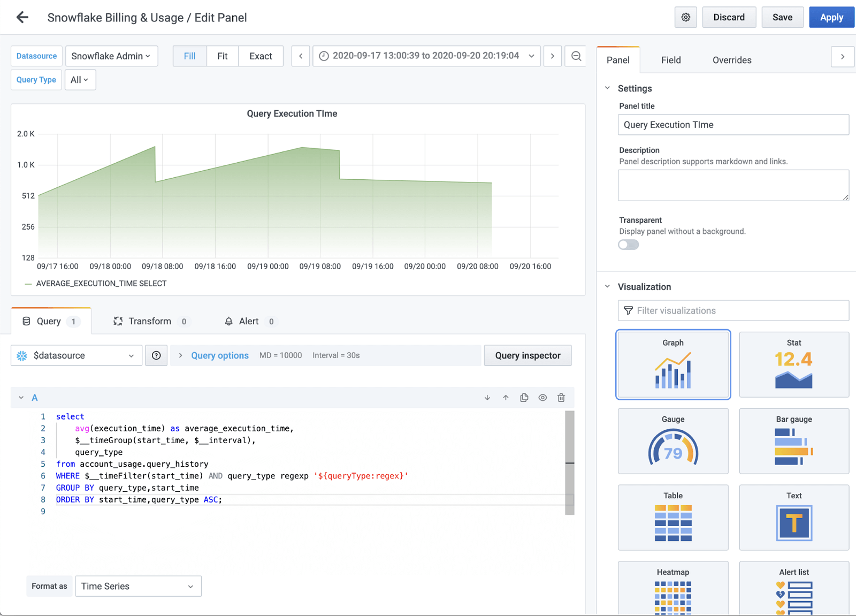Open the help icon beside the datasource selector
Screen dimensions: 856x616
point(156,355)
